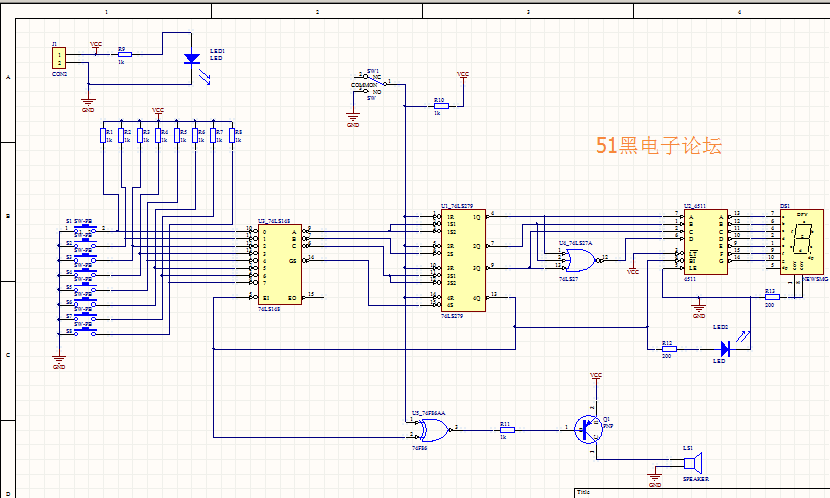Click the GND symbol below the 4511 chip
The width and height of the screenshot is (830, 498).
click(x=699, y=309)
